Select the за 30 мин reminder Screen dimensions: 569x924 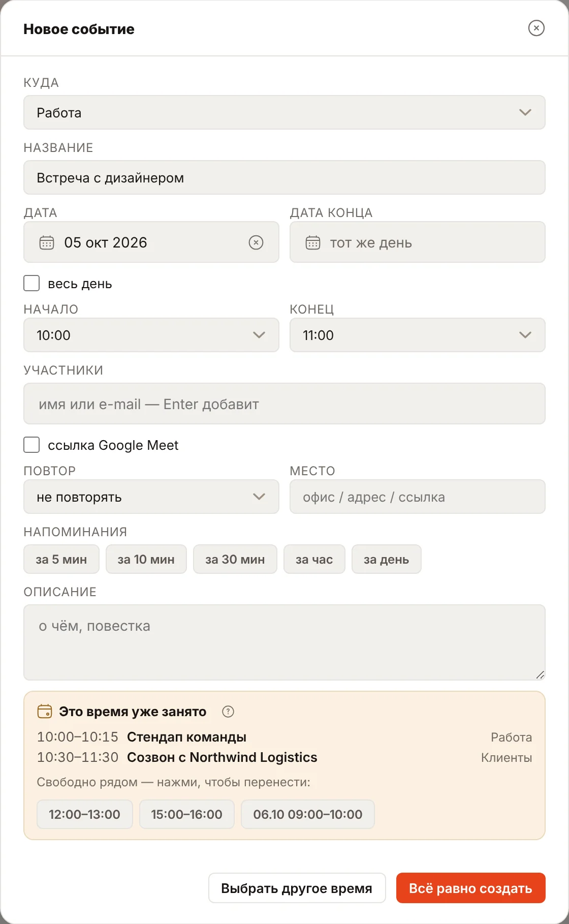tap(235, 559)
